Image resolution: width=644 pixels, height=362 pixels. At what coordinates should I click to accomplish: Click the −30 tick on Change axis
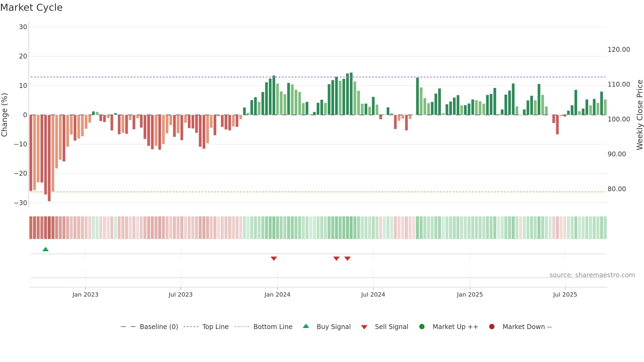point(21,203)
